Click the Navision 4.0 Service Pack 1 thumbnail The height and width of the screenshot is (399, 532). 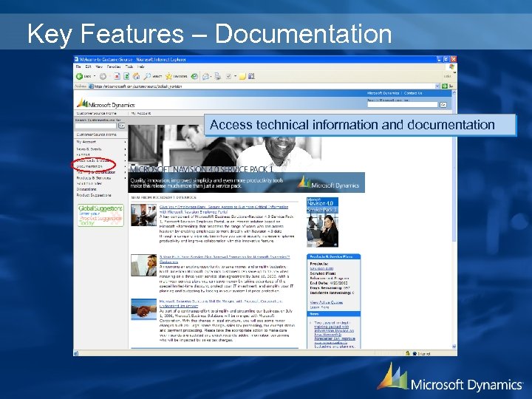(x=322, y=222)
